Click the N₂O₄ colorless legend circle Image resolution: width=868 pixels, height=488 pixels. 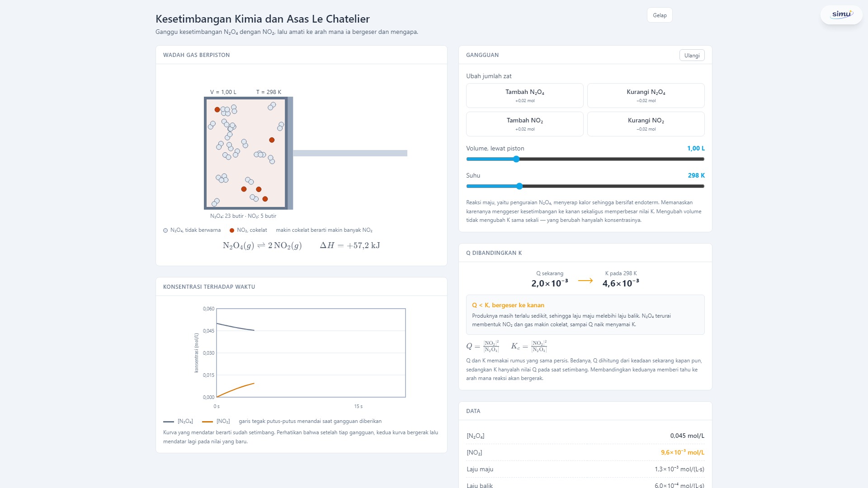(x=165, y=230)
